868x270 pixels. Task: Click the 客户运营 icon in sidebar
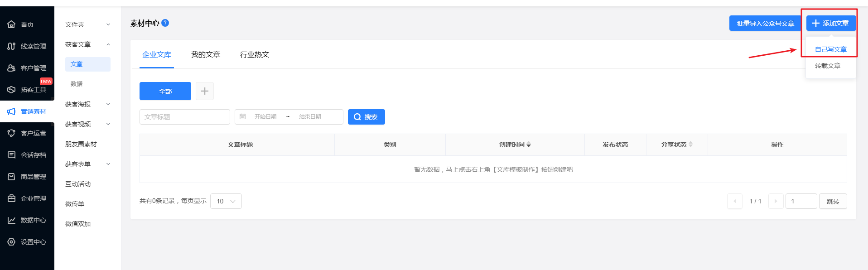pos(11,133)
